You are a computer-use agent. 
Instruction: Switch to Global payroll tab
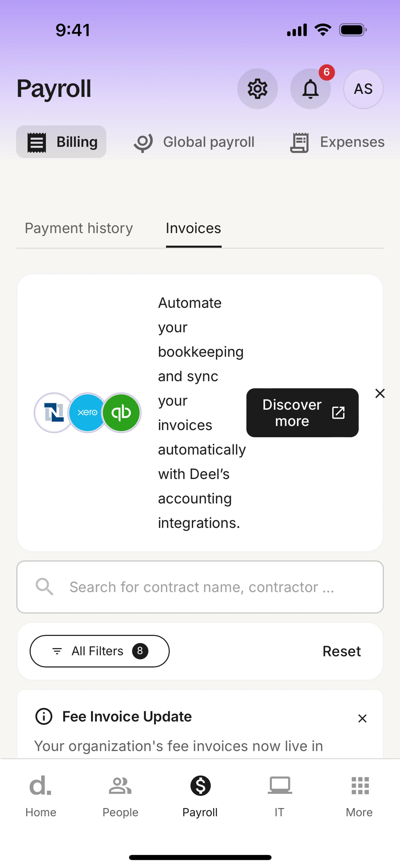coord(194,142)
